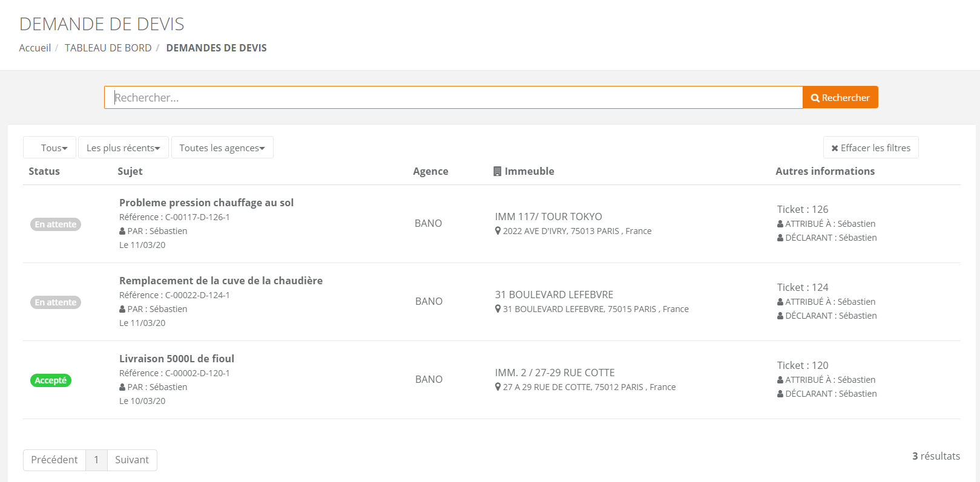Image resolution: width=980 pixels, height=482 pixels.
Task: Click the building icon beside Immeuble header
Action: 497,171
